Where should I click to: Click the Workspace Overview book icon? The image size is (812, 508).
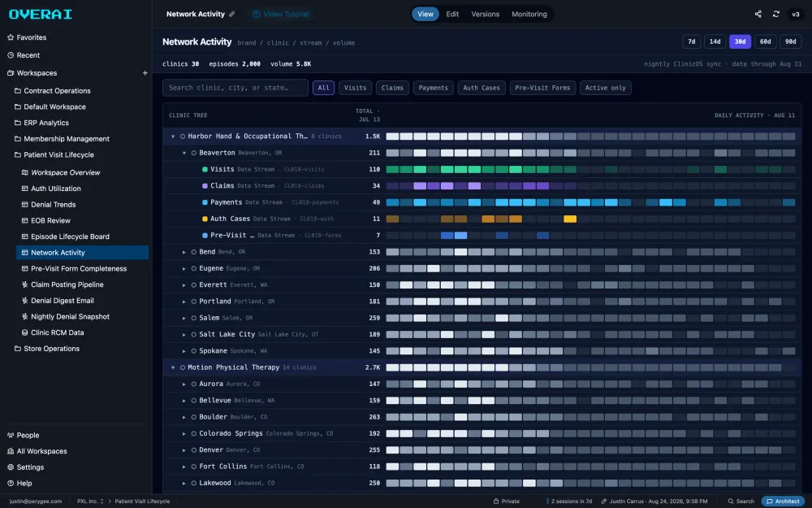click(25, 172)
